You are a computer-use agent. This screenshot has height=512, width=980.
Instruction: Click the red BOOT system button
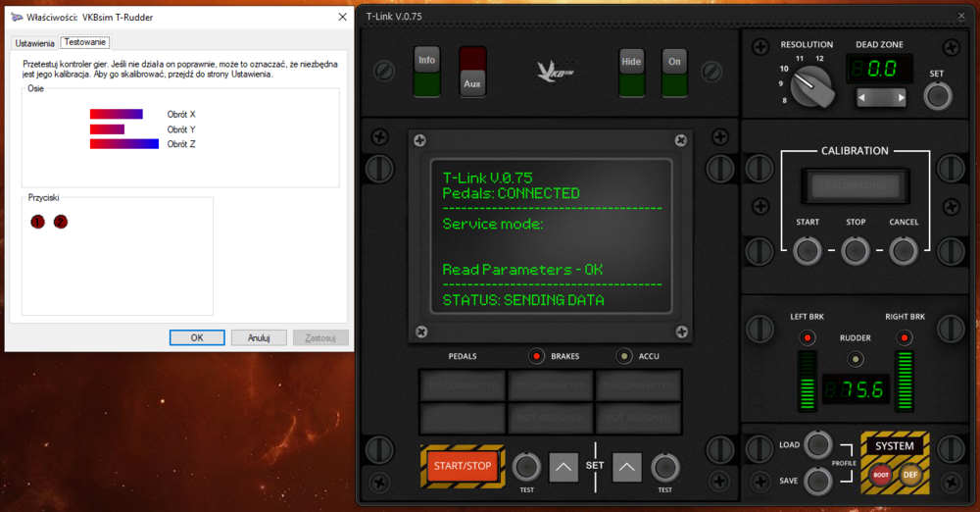coord(881,475)
